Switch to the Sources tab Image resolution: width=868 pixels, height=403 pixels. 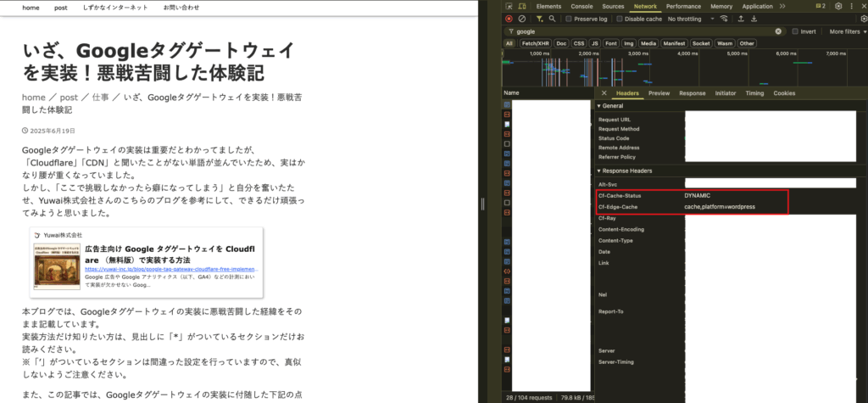pyautogui.click(x=613, y=7)
